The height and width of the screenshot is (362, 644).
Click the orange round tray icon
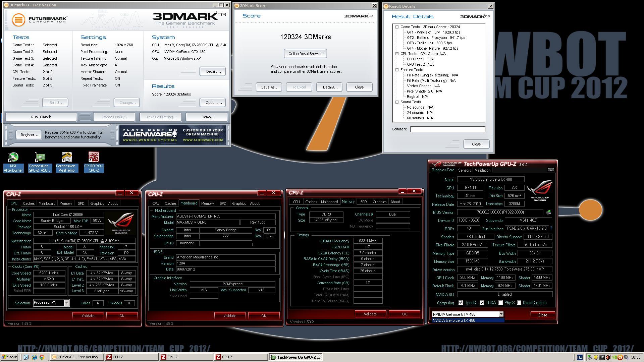tap(620, 357)
